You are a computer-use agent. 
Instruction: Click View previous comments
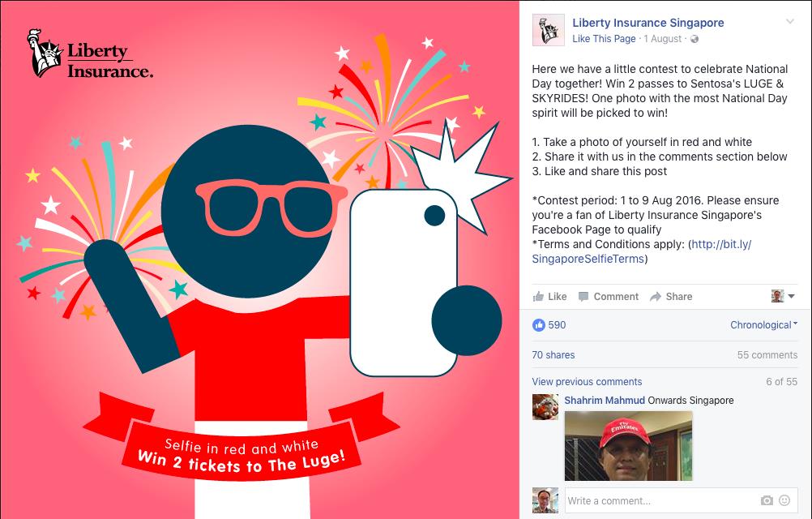pos(587,382)
